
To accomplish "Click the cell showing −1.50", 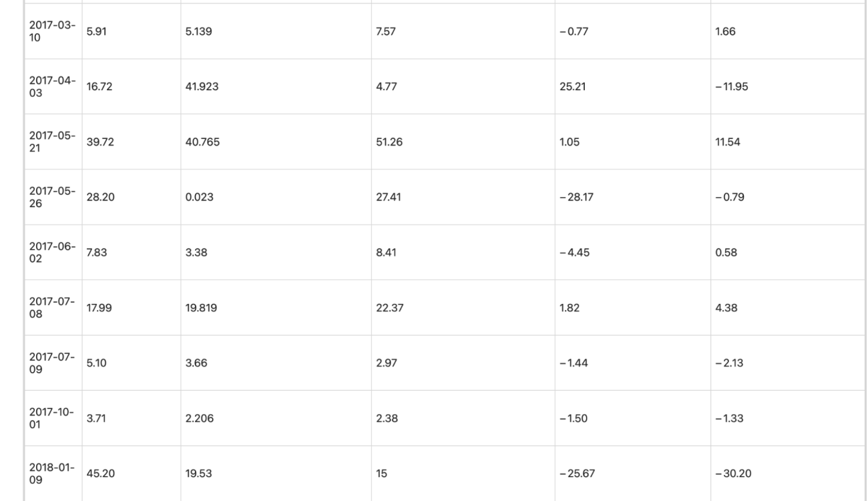I will click(x=632, y=419).
